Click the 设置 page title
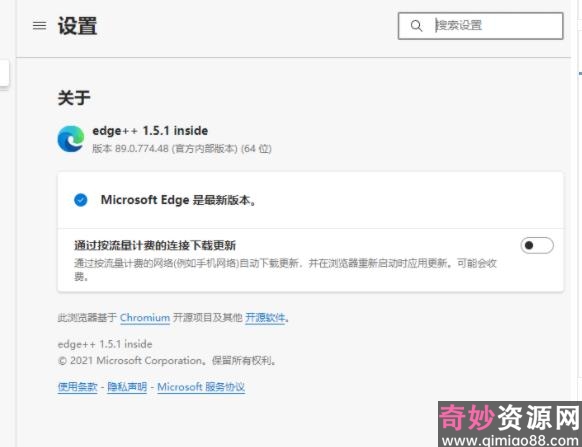The width and height of the screenshot is (582, 447). 77,26
